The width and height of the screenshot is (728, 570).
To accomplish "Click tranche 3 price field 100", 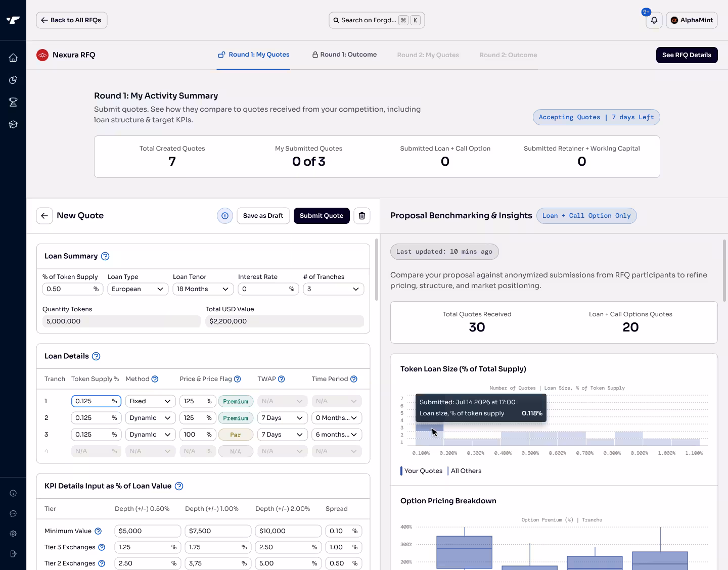I will 198,435.
